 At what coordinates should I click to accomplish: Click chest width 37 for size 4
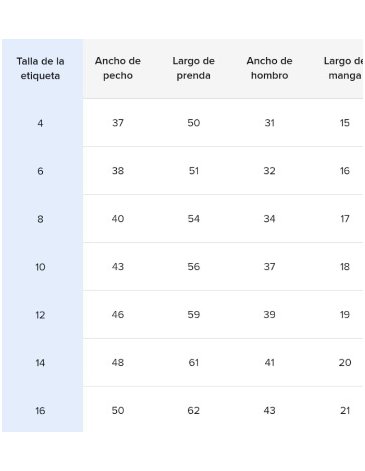pyautogui.click(x=118, y=123)
